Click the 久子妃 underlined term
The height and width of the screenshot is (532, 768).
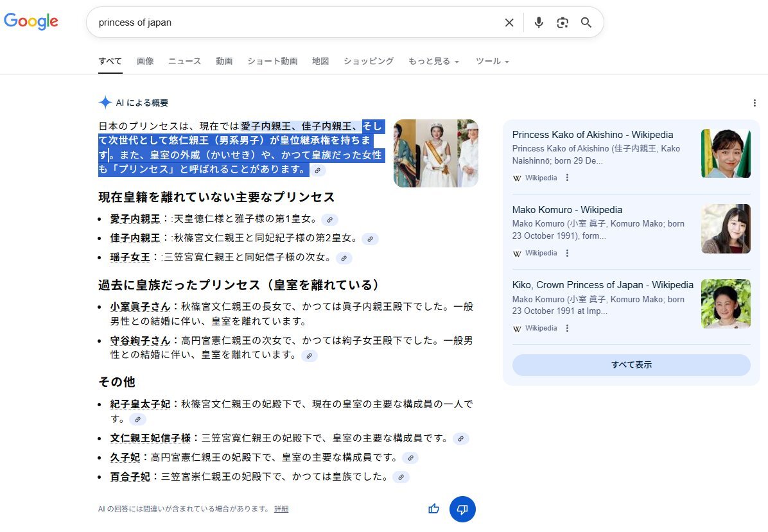tap(125, 457)
